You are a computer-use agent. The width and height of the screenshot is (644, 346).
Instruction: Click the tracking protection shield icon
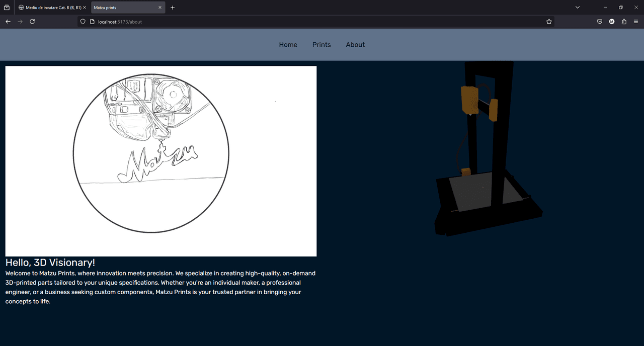click(83, 22)
